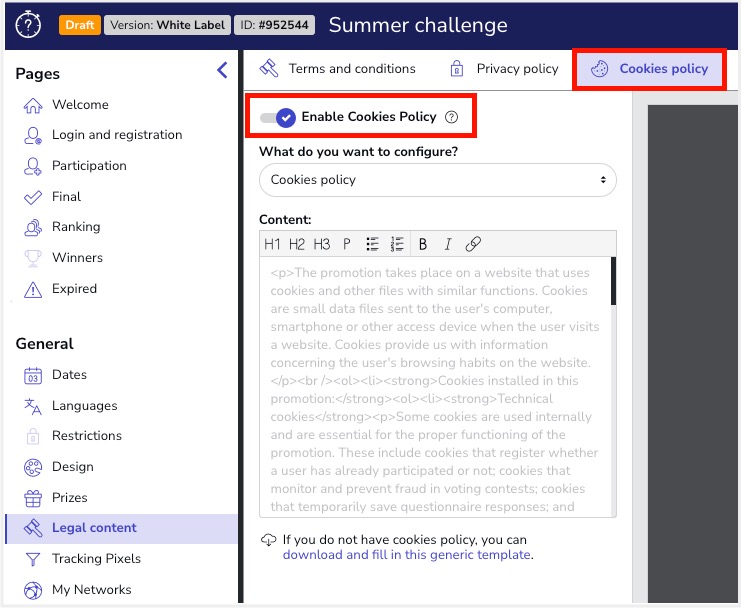Apply italic formatting in content editor

coord(448,244)
